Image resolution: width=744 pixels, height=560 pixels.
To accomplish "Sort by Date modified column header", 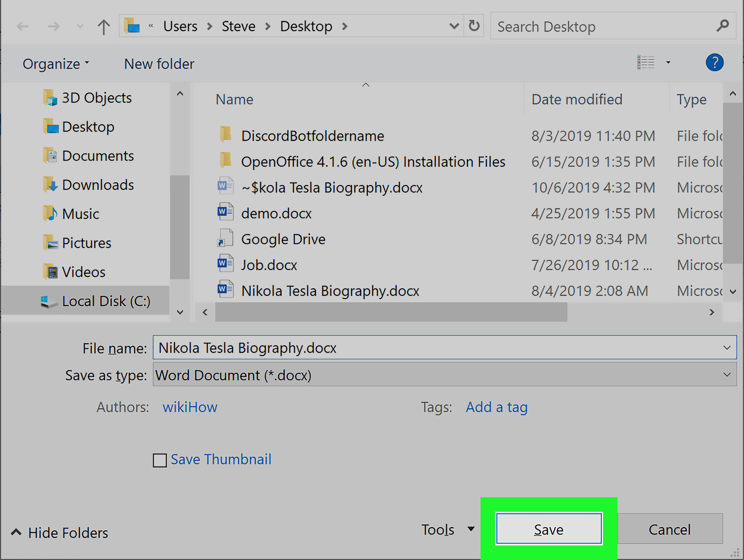I will [x=577, y=99].
